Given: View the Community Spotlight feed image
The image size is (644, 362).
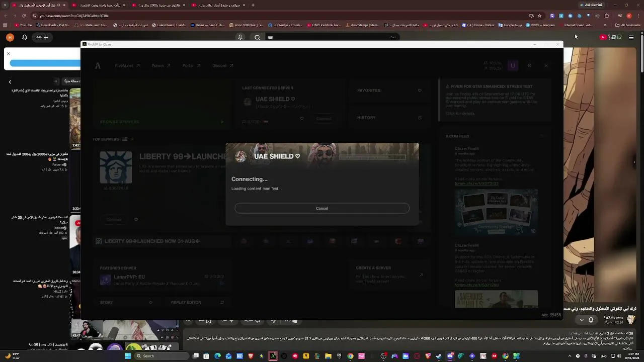Looking at the screenshot, I should (x=496, y=212).
